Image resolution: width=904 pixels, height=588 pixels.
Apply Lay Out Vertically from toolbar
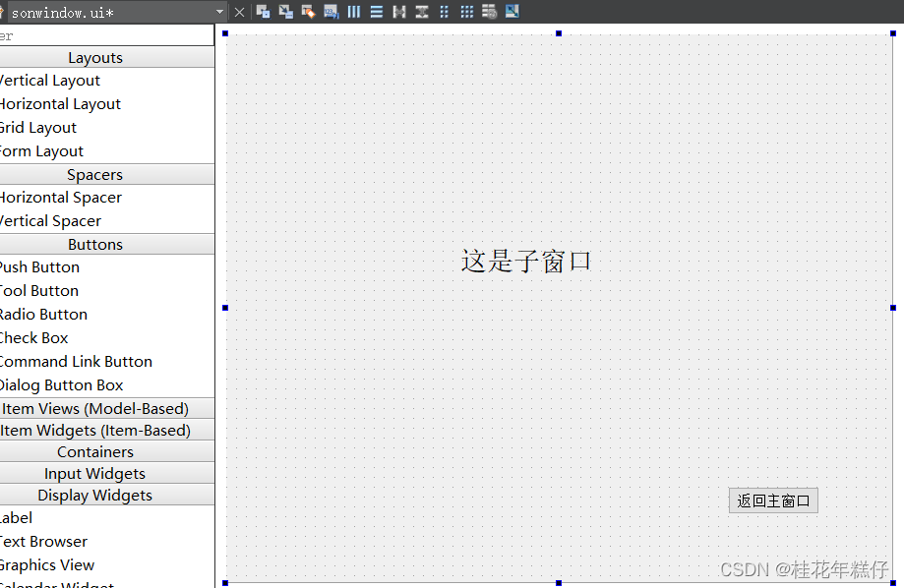tap(377, 12)
